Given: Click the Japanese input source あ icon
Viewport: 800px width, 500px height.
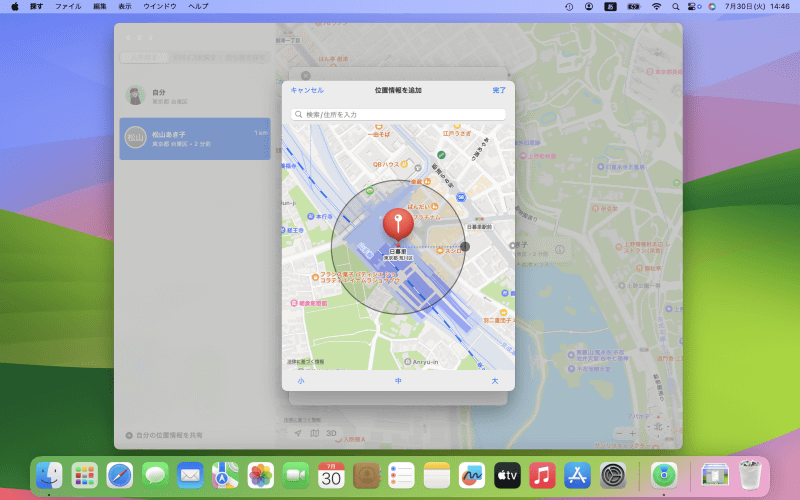Looking at the screenshot, I should pos(610,7).
